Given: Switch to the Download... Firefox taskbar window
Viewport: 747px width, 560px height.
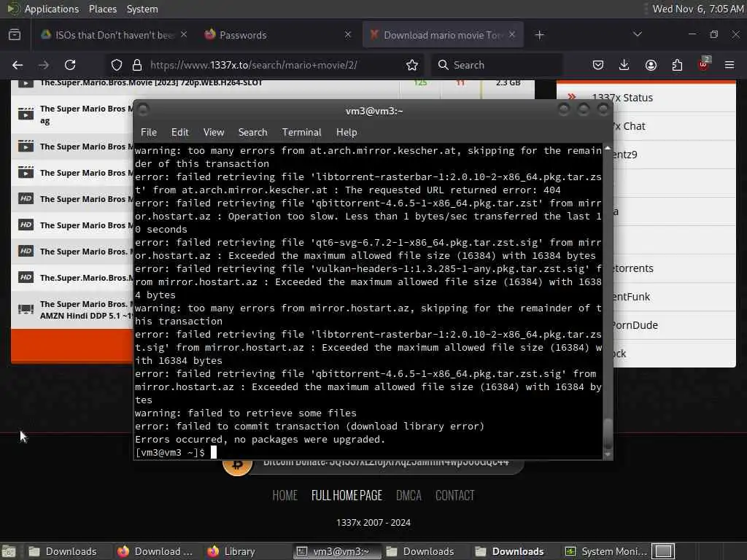Looking at the screenshot, I should (x=155, y=551).
